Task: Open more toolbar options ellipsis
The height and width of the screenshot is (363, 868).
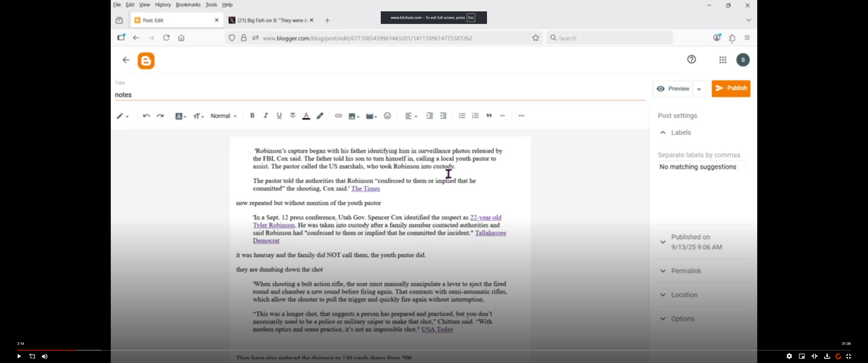Action: pyautogui.click(x=521, y=115)
